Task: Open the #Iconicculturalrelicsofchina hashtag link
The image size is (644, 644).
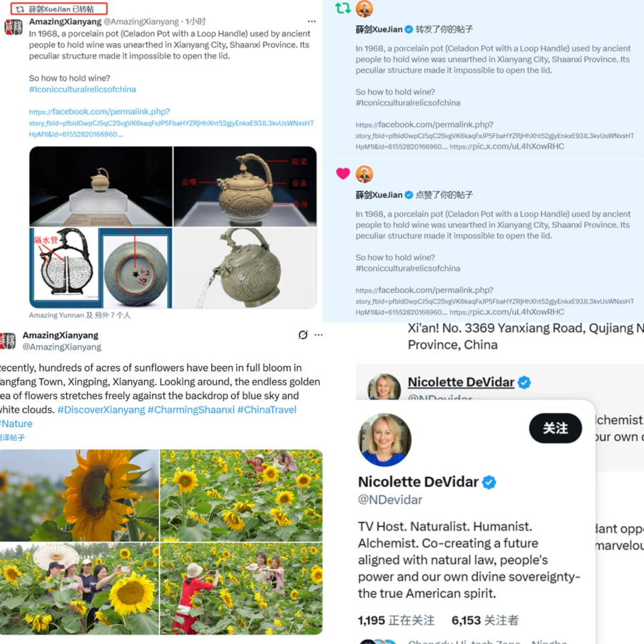Action: pos(82,89)
